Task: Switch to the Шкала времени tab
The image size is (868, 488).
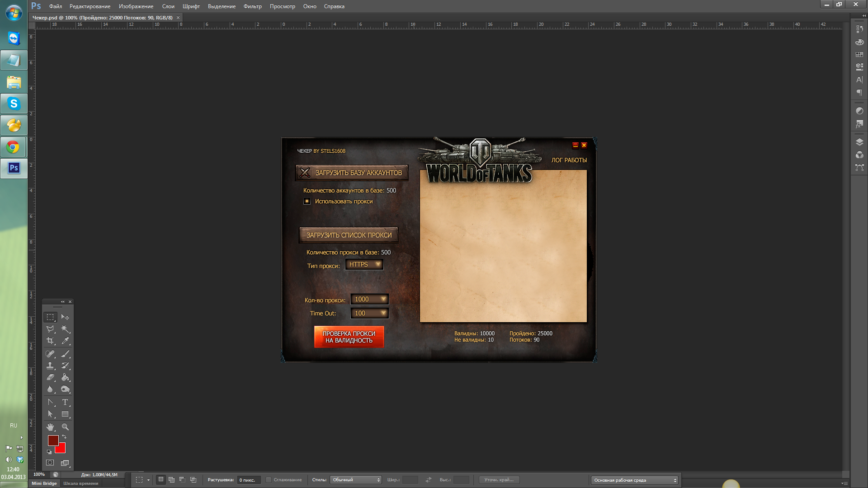Action: (x=81, y=483)
